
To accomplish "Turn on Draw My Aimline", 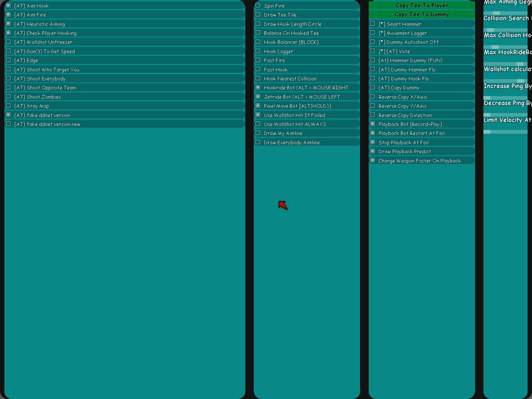I will point(258,133).
